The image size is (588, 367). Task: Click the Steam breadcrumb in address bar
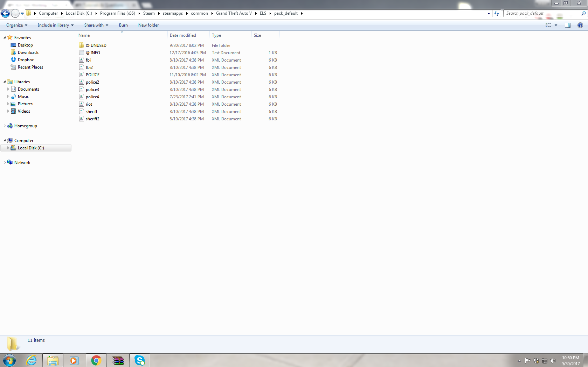coord(149,13)
